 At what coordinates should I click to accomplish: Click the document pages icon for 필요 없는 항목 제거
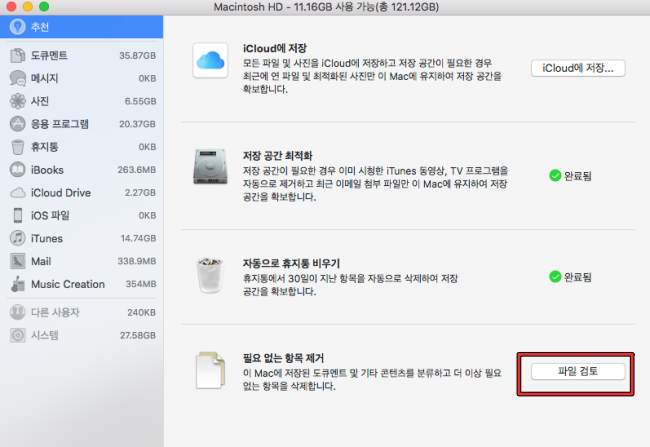[210, 370]
